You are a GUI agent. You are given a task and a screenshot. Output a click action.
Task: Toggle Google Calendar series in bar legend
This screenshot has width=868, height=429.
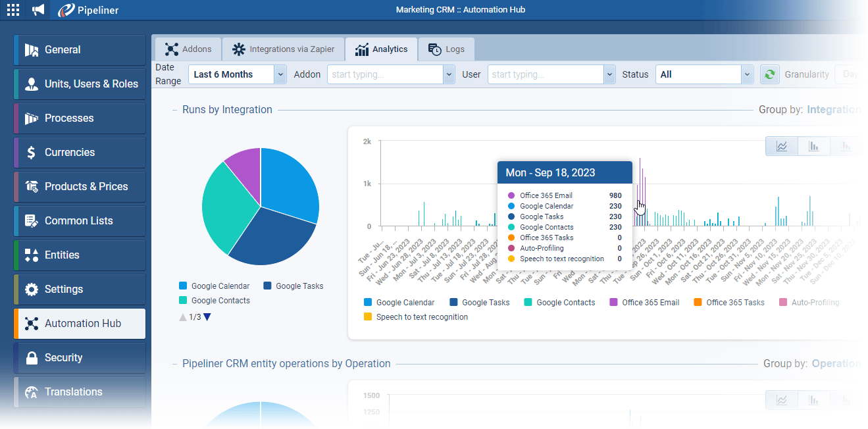[399, 303]
